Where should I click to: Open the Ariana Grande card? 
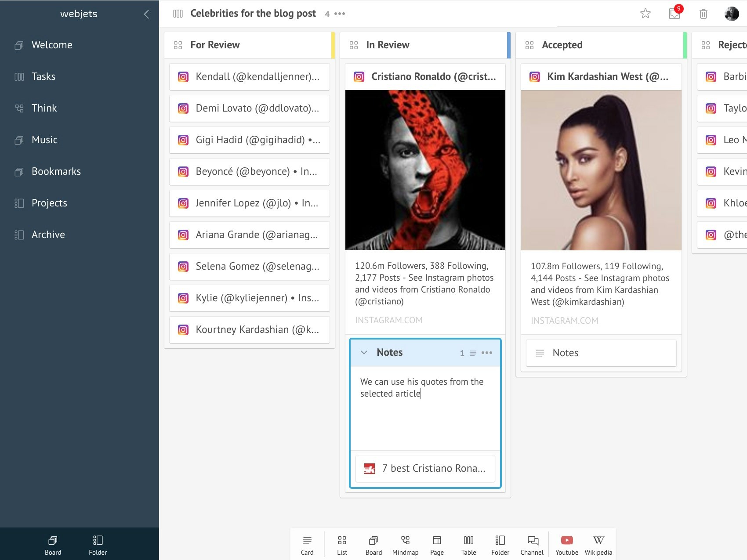(250, 235)
